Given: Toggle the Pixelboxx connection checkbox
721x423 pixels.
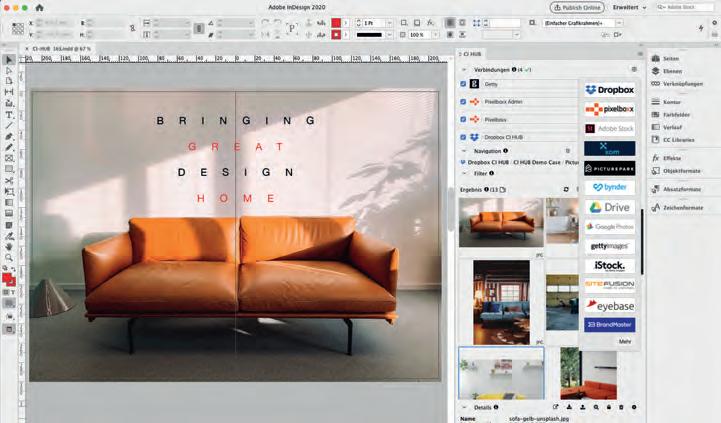Looking at the screenshot, I should pos(463,119).
